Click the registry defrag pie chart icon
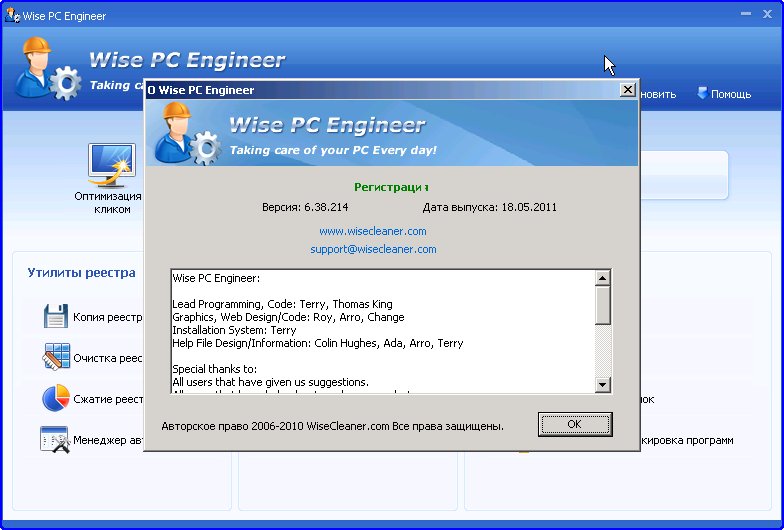Screen dimensions: 784x530 coord(56,398)
